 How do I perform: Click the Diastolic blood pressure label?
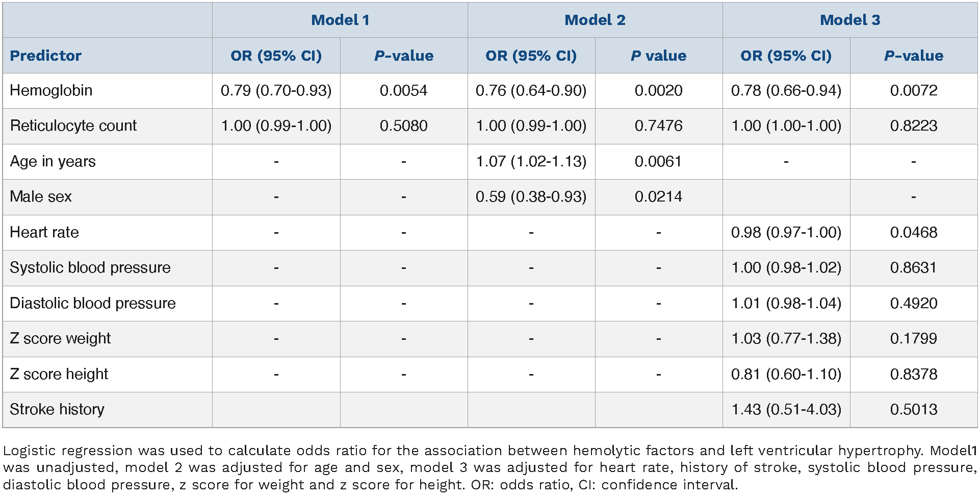[92, 303]
